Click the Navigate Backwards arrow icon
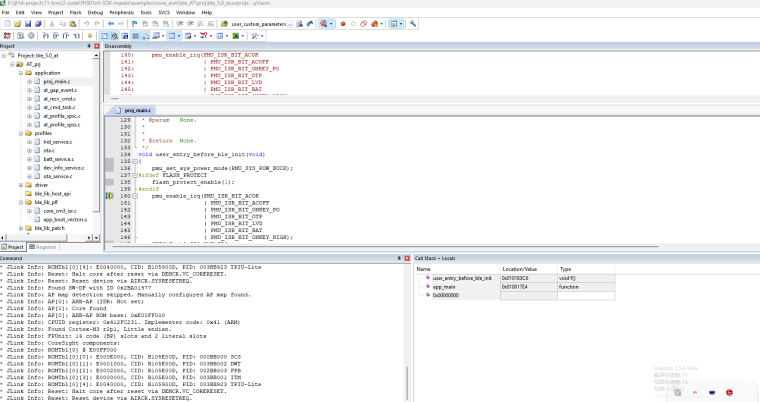Image resolution: width=760 pixels, height=402 pixels. pyautogui.click(x=112, y=22)
